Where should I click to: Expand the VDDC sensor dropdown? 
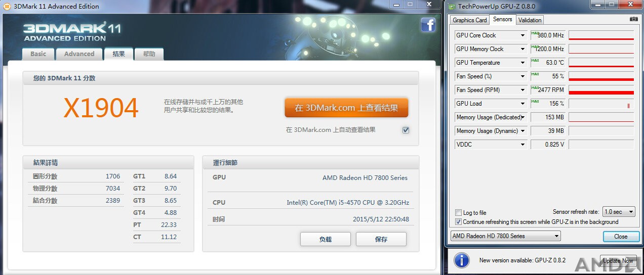(x=523, y=145)
